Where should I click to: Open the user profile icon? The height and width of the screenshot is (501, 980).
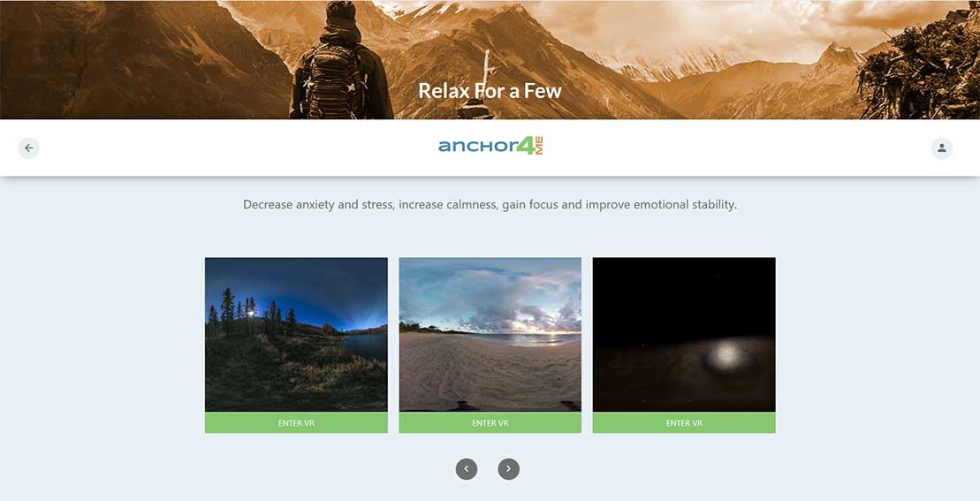941,148
